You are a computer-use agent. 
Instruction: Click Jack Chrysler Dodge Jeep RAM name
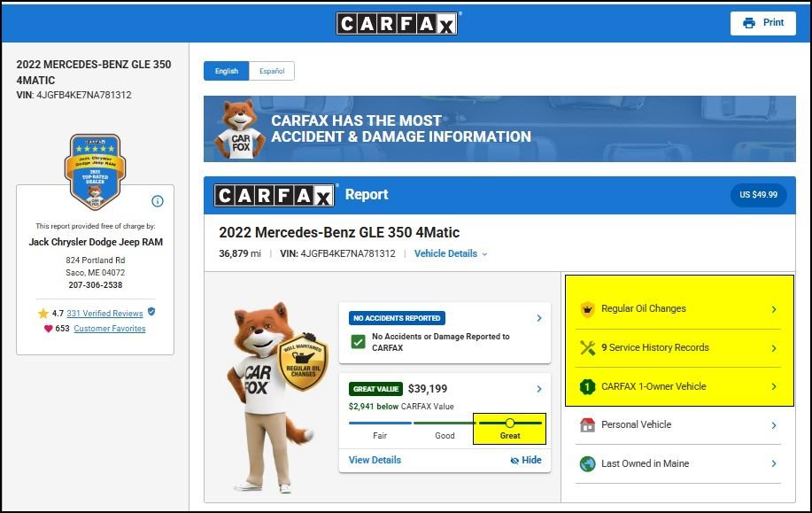click(96, 242)
